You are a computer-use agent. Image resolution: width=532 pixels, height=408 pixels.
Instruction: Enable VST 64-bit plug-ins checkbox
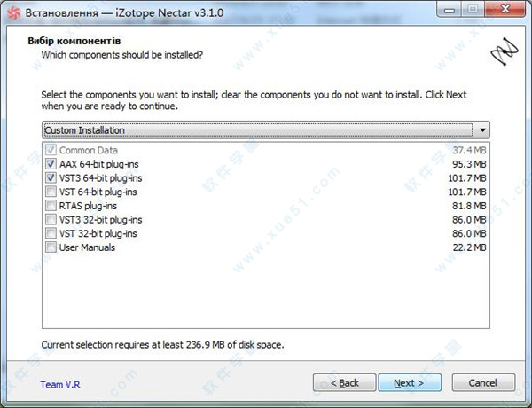point(51,192)
